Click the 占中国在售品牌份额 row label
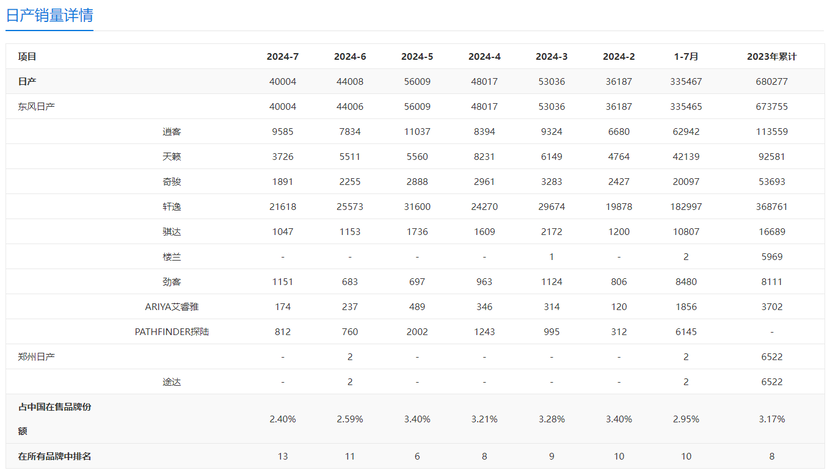The height and width of the screenshot is (473, 830). [x=55, y=419]
